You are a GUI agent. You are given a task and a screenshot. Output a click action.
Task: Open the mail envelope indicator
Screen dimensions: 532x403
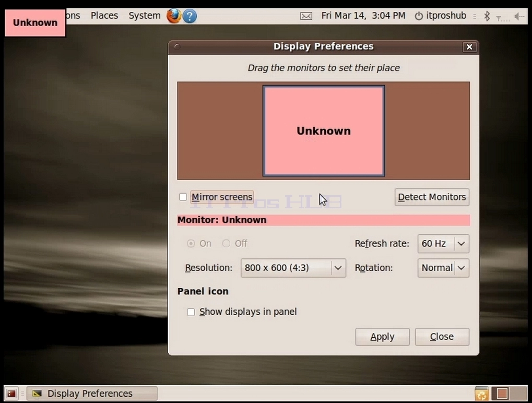point(306,16)
